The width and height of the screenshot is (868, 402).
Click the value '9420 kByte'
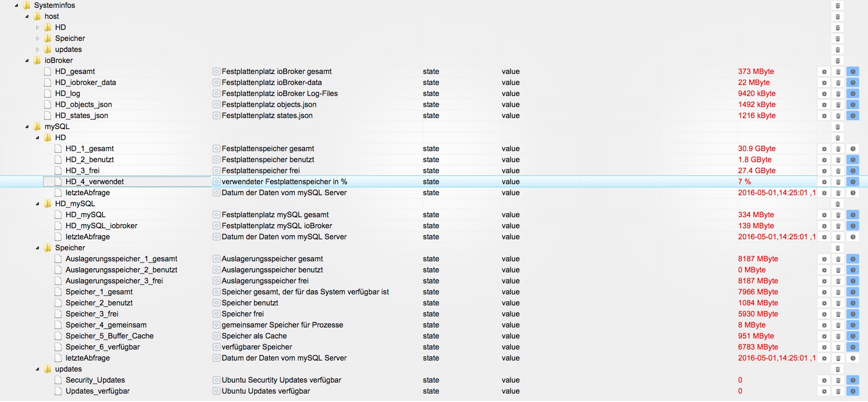(x=757, y=93)
